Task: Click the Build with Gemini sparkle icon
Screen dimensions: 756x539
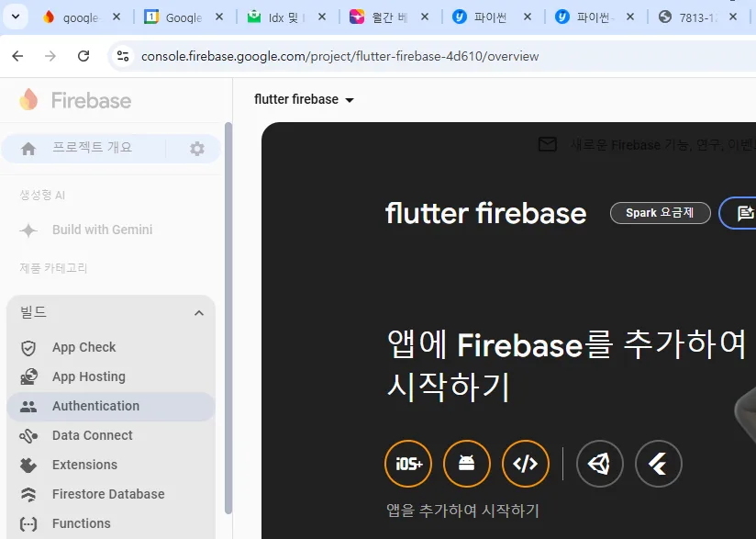Action: tap(28, 230)
